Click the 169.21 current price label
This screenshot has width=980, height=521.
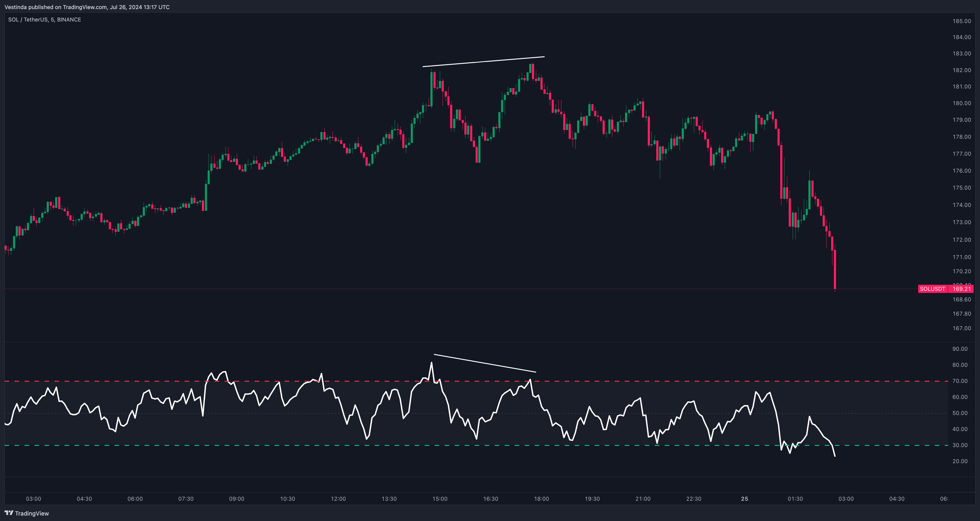(x=962, y=289)
